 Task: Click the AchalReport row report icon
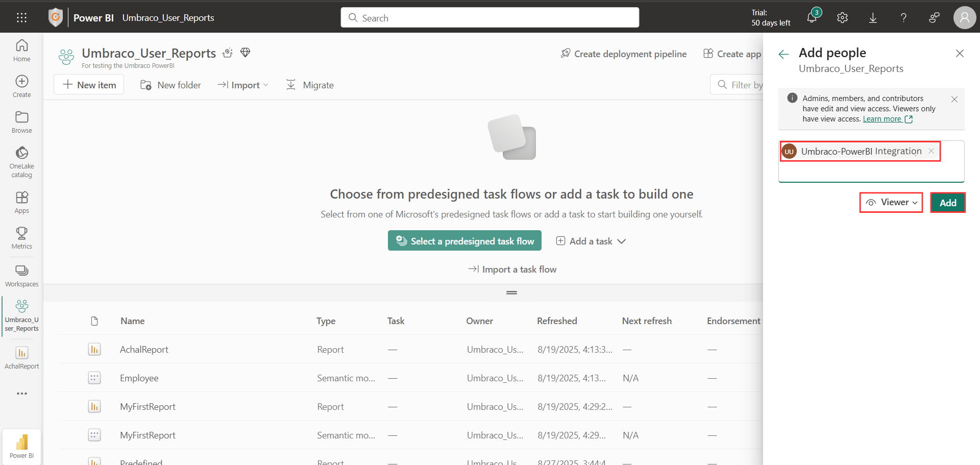94,349
